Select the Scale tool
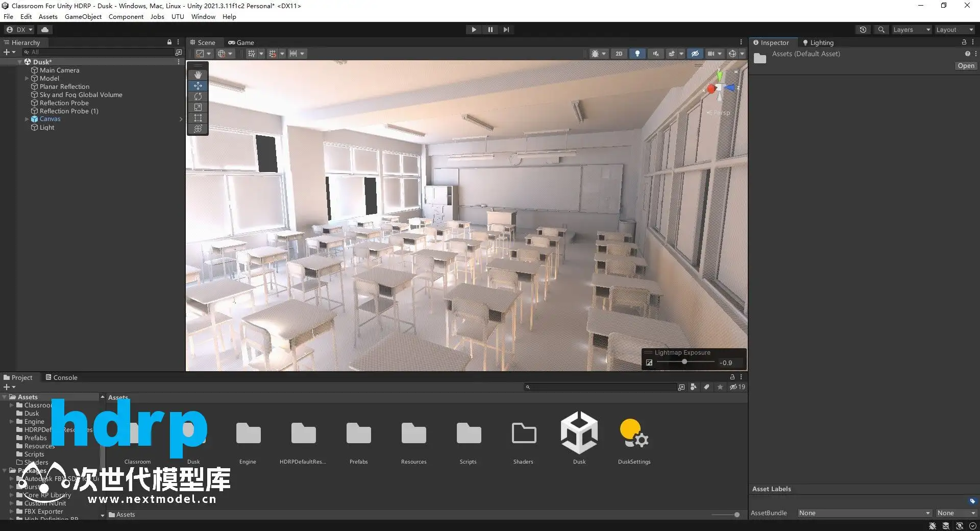The height and width of the screenshot is (531, 980). 198,107
